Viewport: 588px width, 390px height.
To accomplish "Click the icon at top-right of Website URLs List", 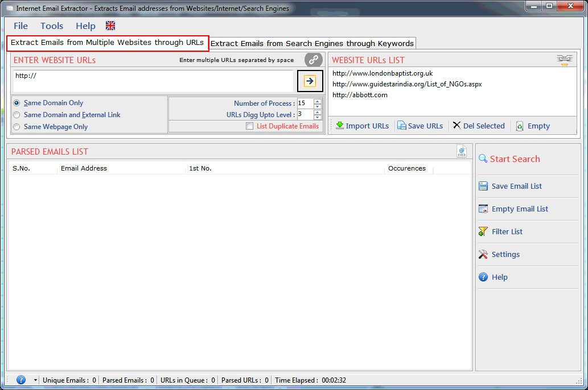I will click(x=564, y=60).
